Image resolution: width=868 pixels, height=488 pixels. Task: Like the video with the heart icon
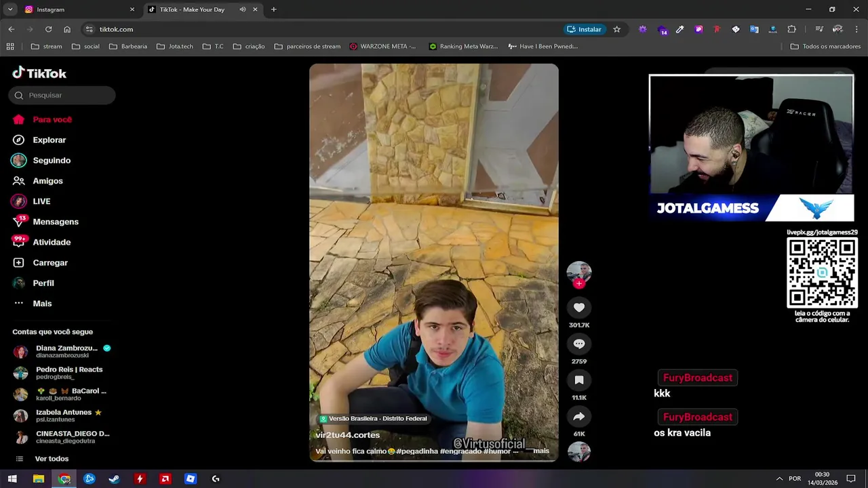click(x=579, y=308)
